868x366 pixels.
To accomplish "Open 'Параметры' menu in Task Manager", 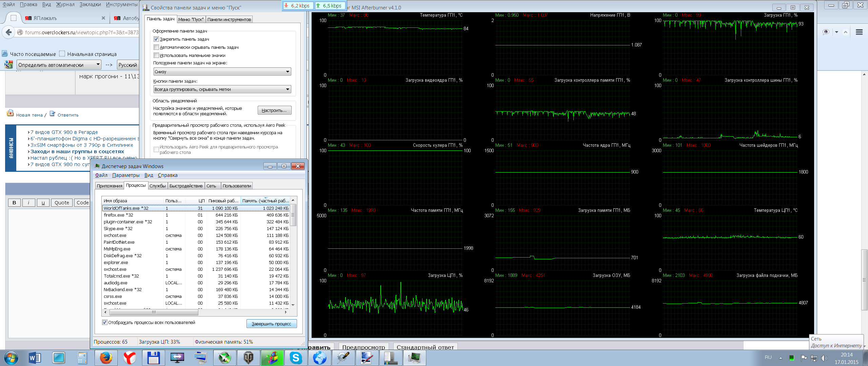I will coord(126,175).
